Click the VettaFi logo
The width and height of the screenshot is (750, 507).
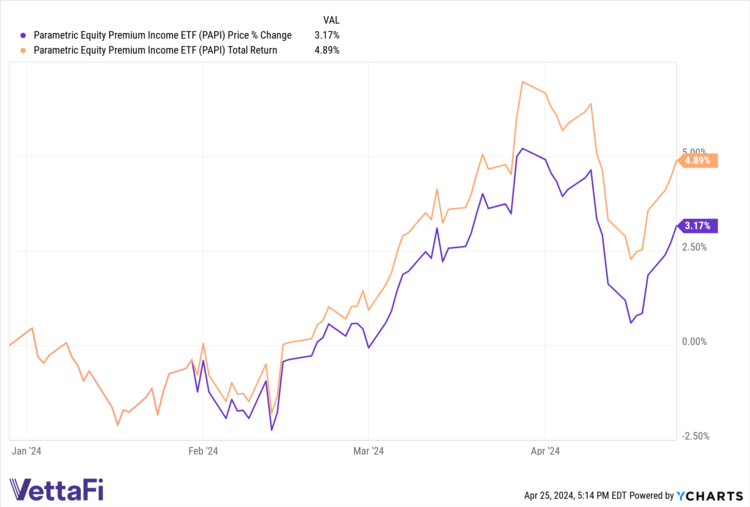point(55,489)
